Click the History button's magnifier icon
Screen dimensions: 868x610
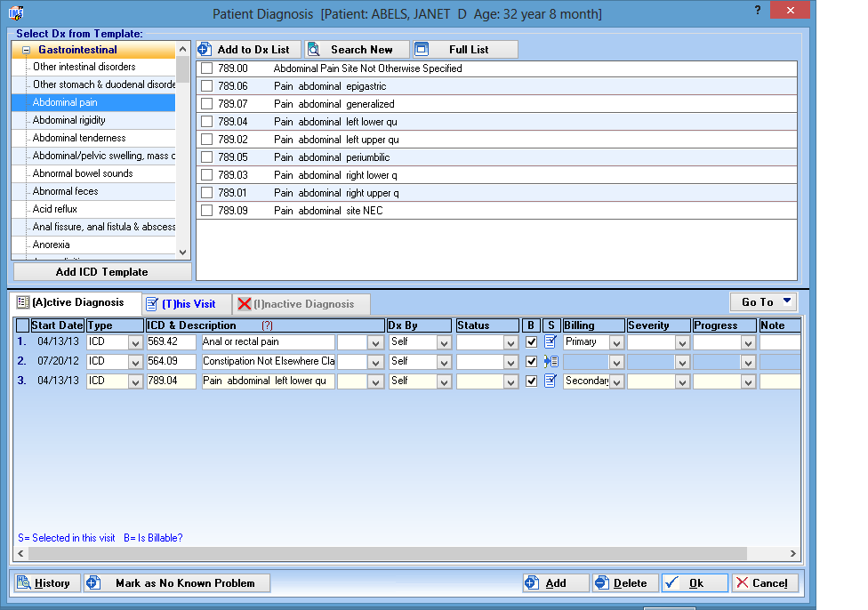coord(24,582)
